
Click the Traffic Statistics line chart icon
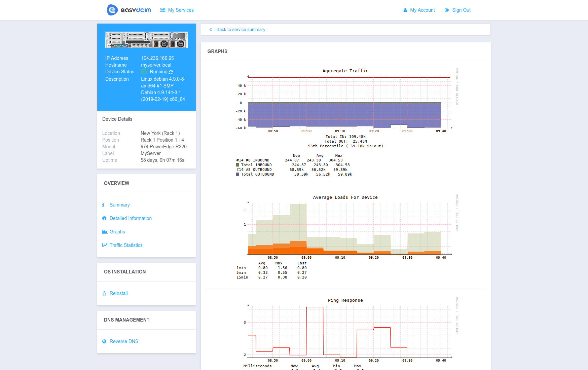click(105, 245)
